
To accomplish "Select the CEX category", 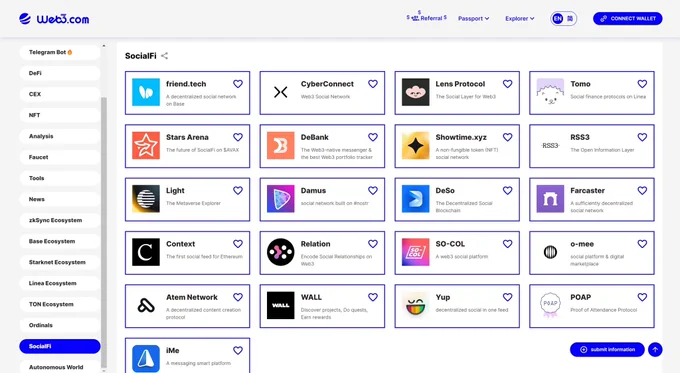I will [x=60, y=94].
